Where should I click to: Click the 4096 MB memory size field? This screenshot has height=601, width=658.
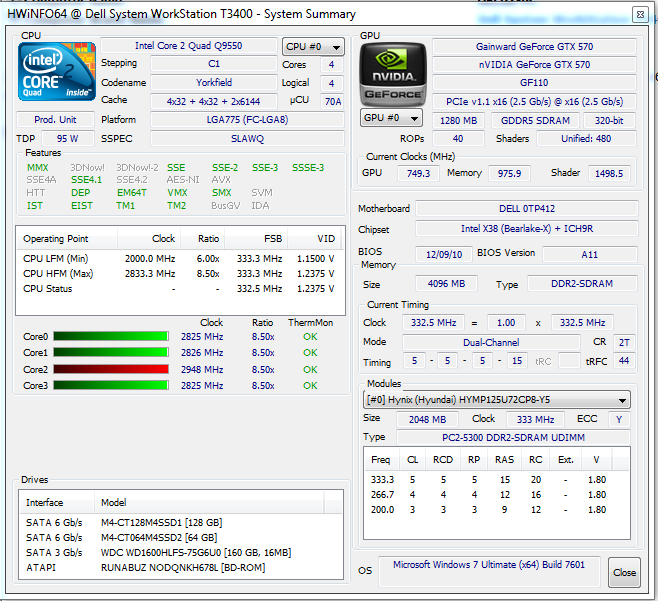pos(446,284)
